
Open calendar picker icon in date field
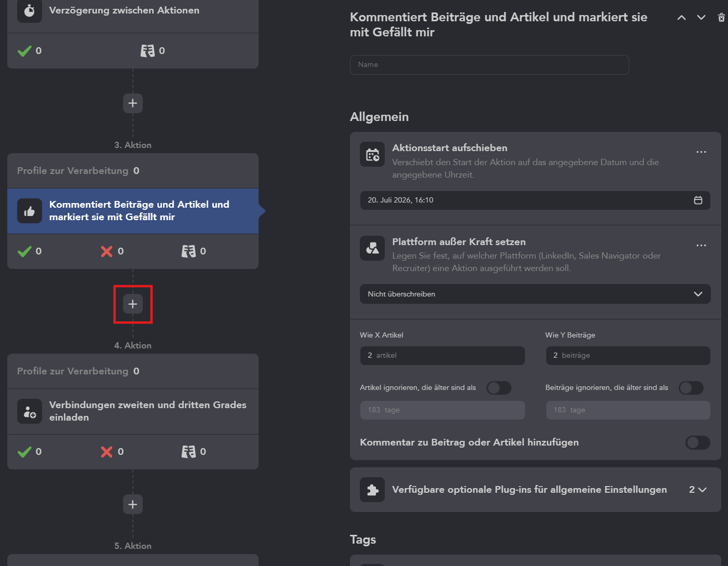(698, 200)
